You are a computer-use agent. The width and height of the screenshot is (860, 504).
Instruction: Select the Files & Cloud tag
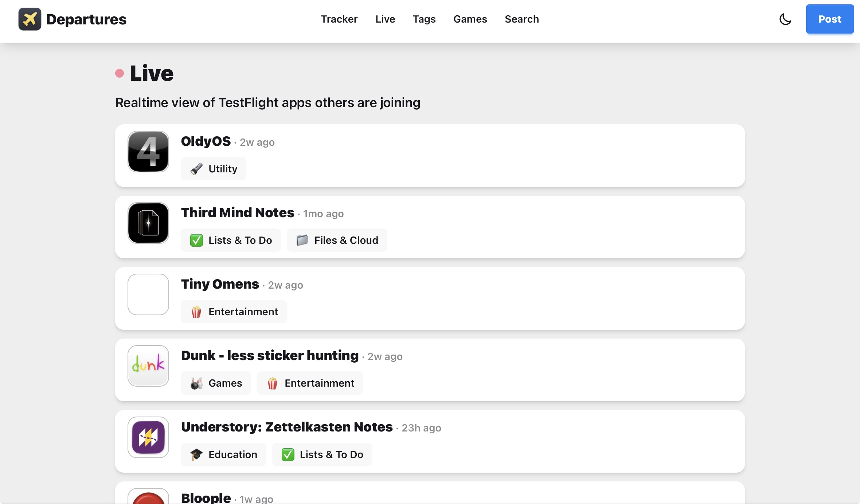[x=337, y=240]
